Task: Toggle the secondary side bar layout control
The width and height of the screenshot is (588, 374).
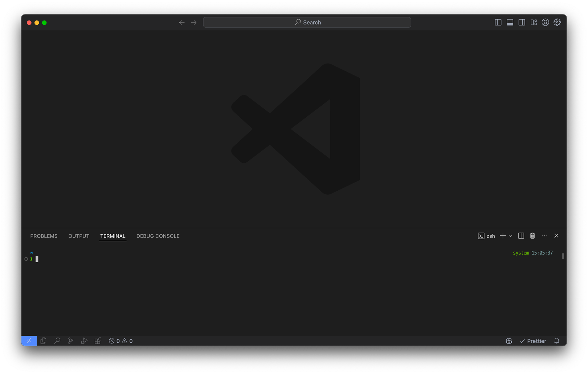Action: click(x=522, y=22)
